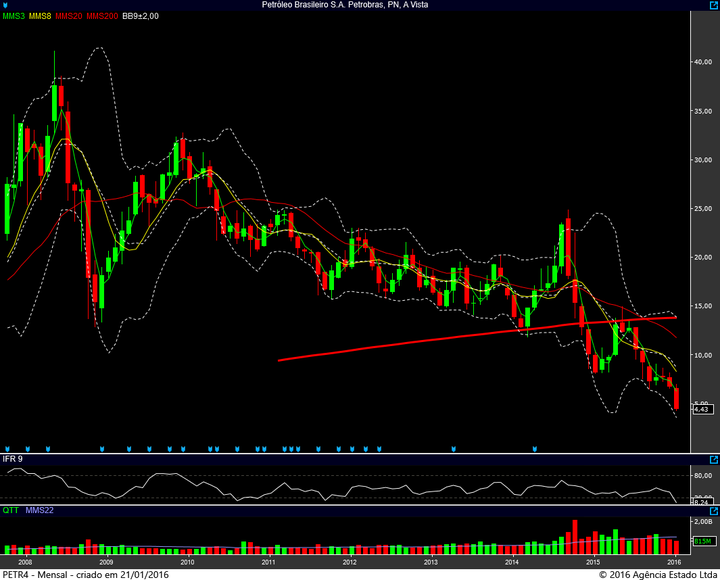Click the 35,00 price axis label
The height and width of the screenshot is (580, 720).
coord(703,111)
